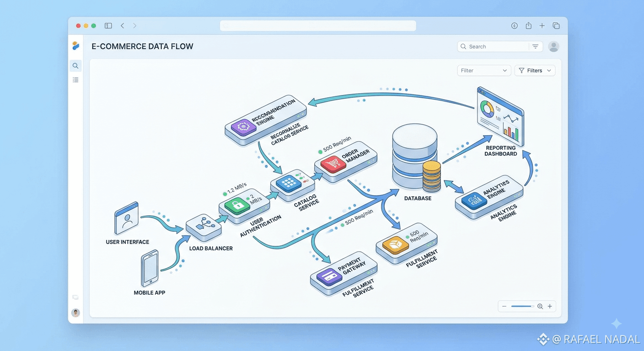Click the LOAD BALANCER label

coord(211,249)
